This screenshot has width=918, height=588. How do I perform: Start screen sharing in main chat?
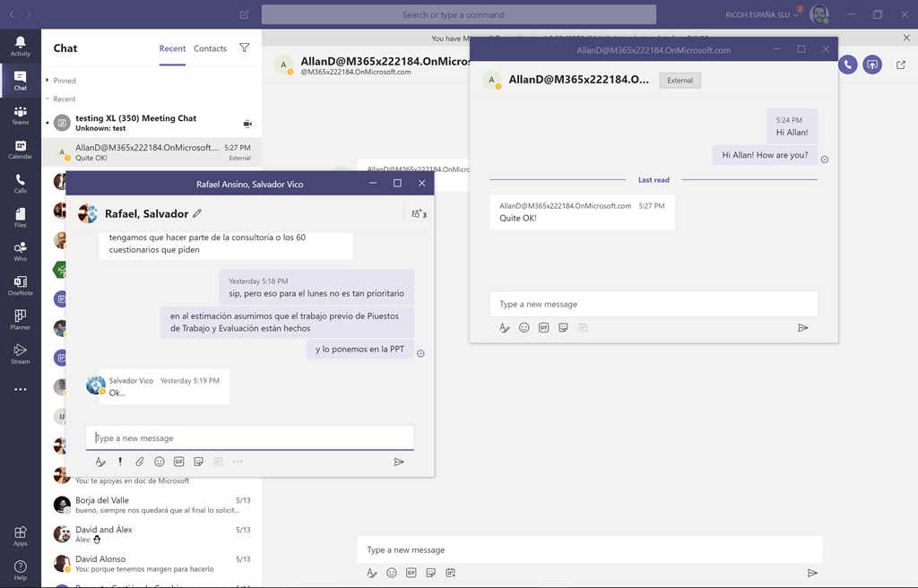pos(872,65)
